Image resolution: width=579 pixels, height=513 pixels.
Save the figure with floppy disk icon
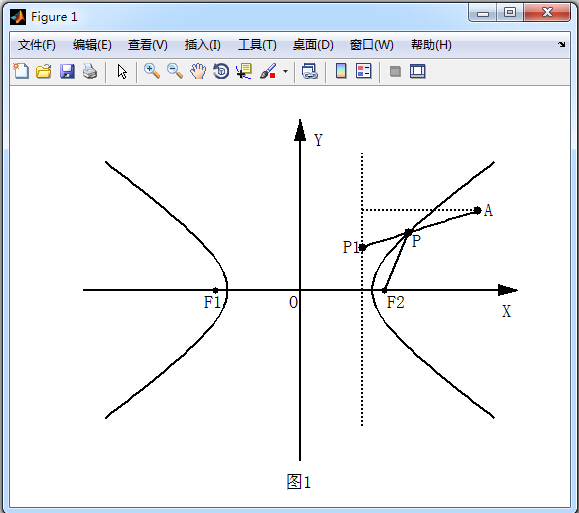click(67, 71)
